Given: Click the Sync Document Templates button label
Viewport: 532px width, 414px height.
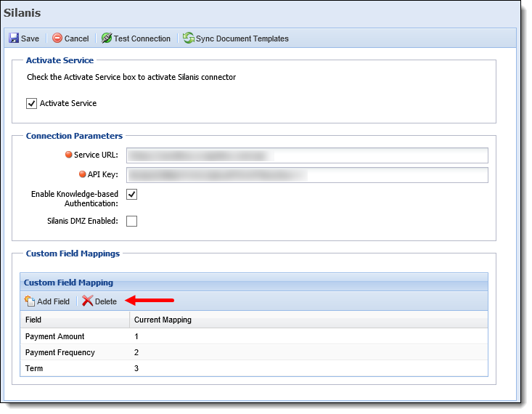Looking at the screenshot, I should (242, 38).
